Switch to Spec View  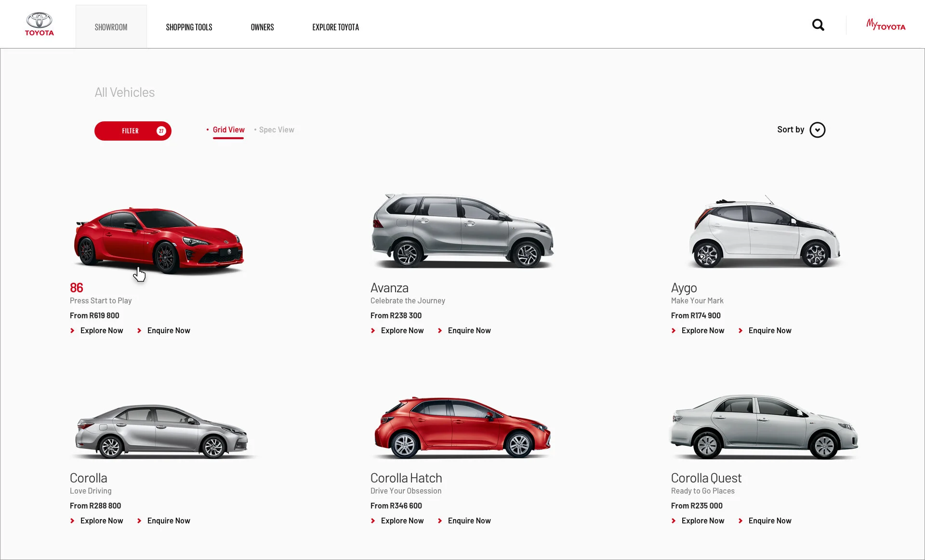(x=276, y=130)
